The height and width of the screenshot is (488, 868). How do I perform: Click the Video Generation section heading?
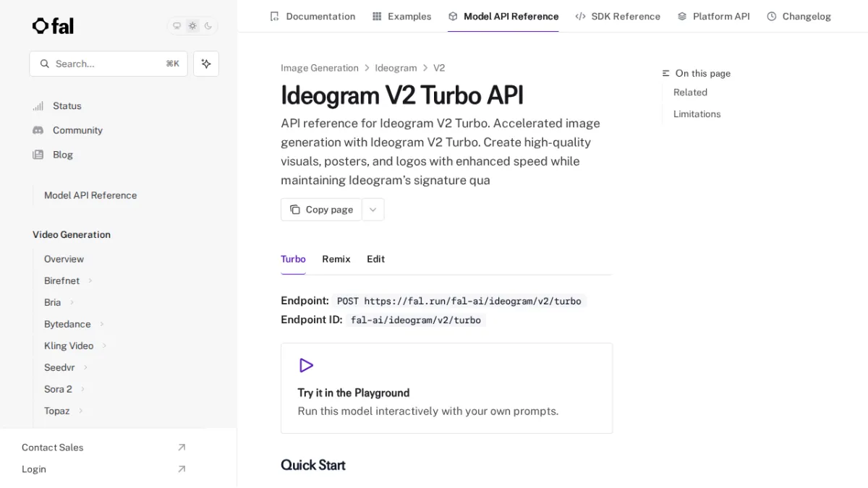72,235
